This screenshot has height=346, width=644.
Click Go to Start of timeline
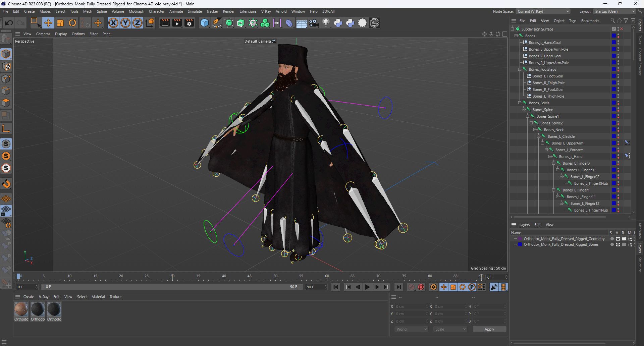[x=335, y=287]
